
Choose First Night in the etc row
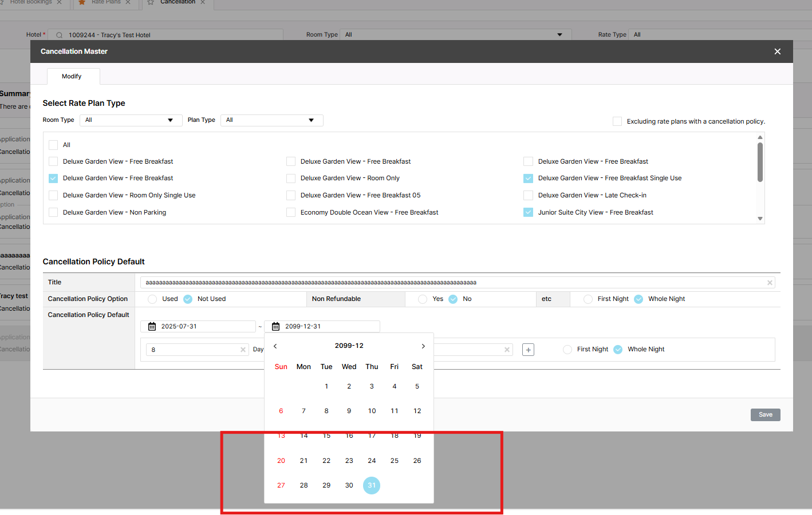(588, 299)
